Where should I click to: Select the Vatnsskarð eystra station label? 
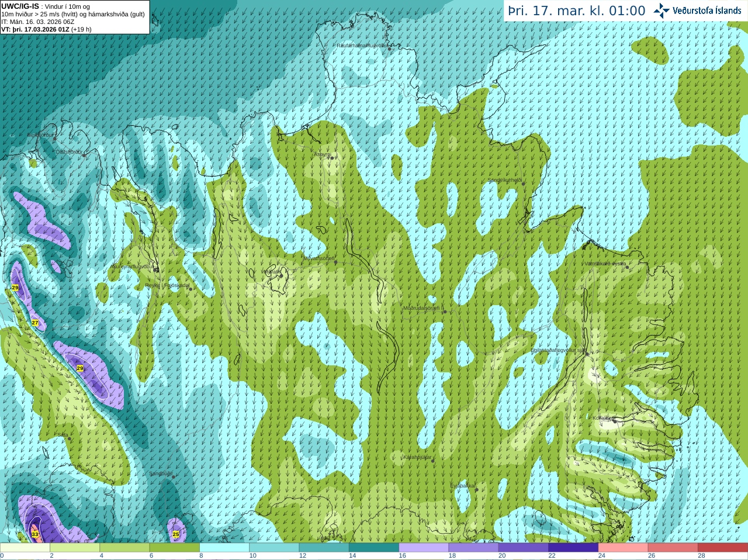coord(605,264)
